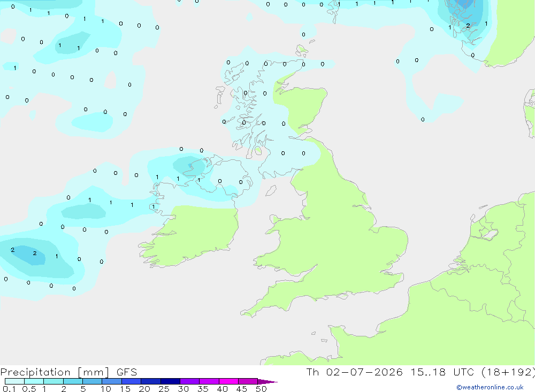The image size is (535, 392).
Task: Pick legend swatch between 5 and 10
Action: coord(93,381)
